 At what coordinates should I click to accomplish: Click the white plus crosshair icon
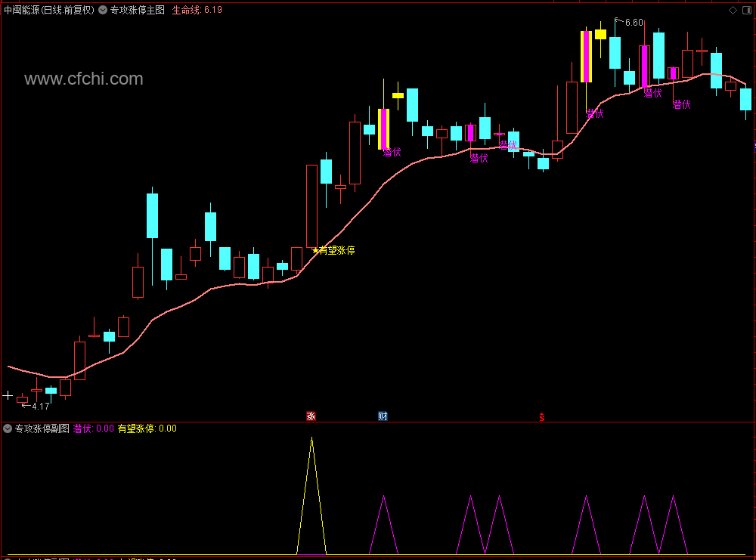pyautogui.click(x=8, y=396)
